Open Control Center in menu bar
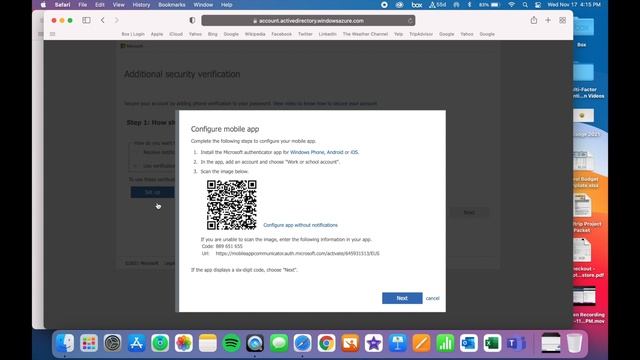 pyautogui.click(x=538, y=5)
